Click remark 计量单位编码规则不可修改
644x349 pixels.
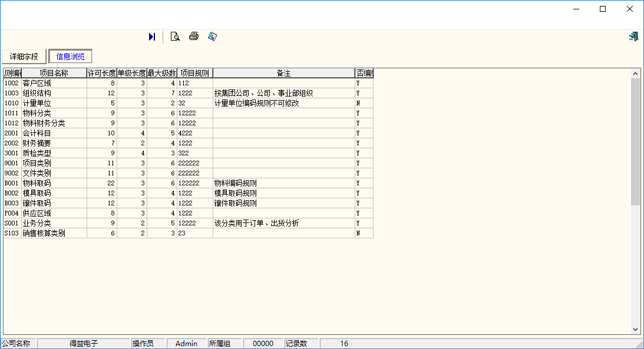(257, 104)
